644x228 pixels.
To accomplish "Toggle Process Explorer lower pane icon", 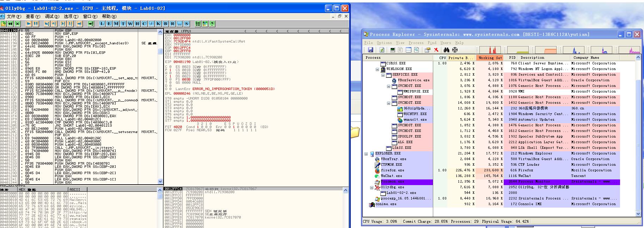I will tap(409, 50).
